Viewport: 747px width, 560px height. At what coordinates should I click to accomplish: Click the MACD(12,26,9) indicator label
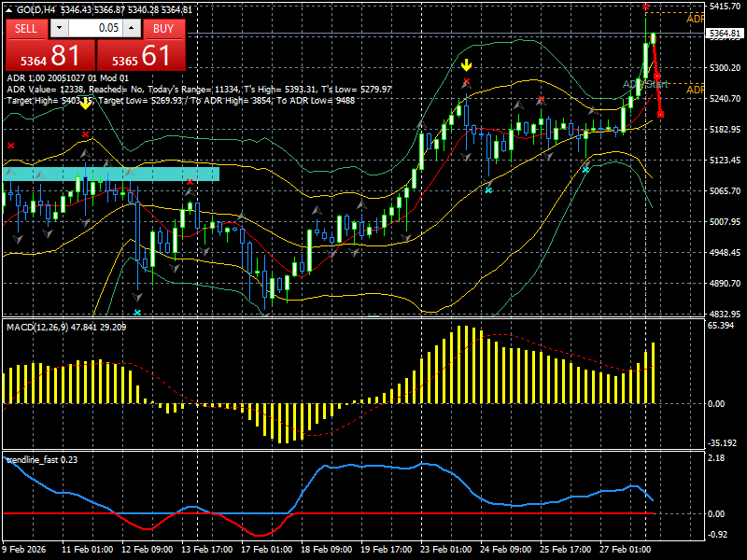(66, 328)
